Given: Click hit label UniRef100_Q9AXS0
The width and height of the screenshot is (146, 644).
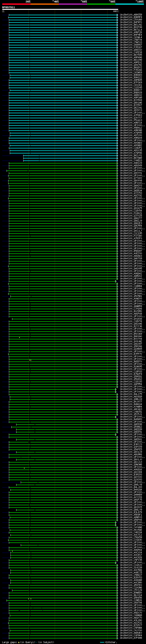Looking at the screenshot, I should (131, 50).
